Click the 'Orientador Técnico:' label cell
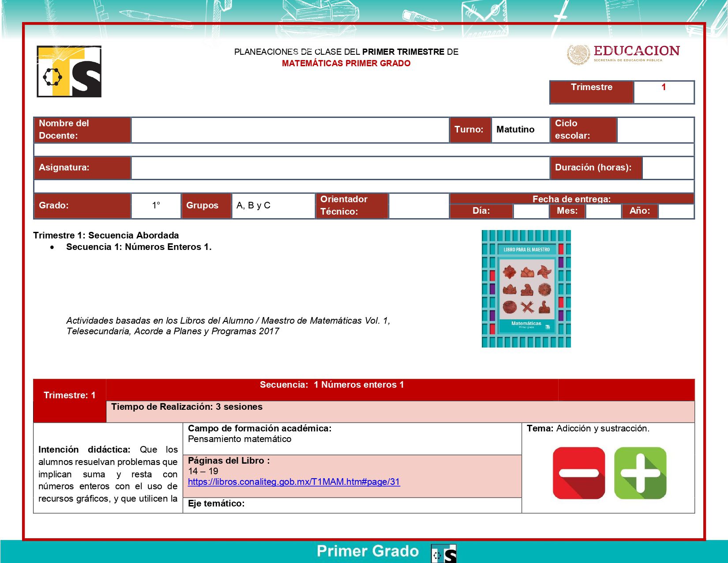 [352, 206]
